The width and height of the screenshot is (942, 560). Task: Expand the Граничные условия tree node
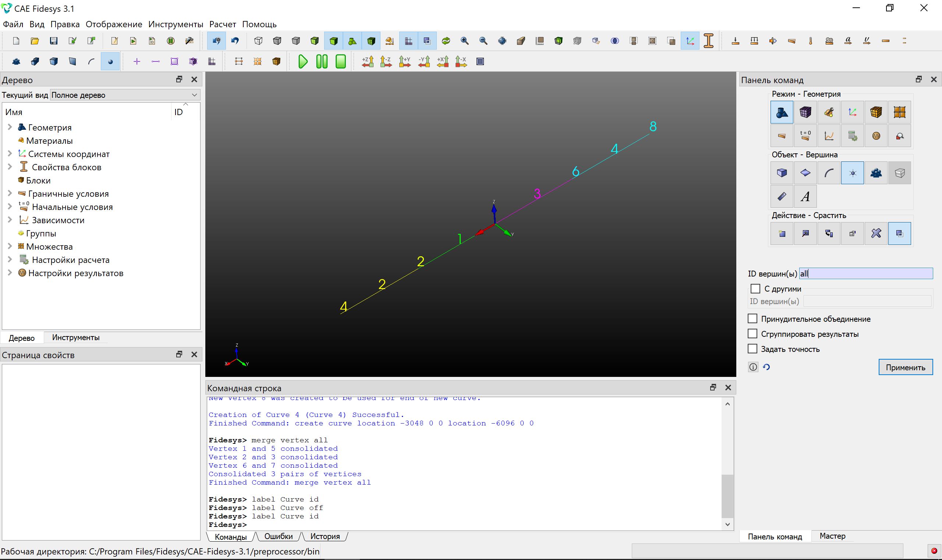(10, 193)
